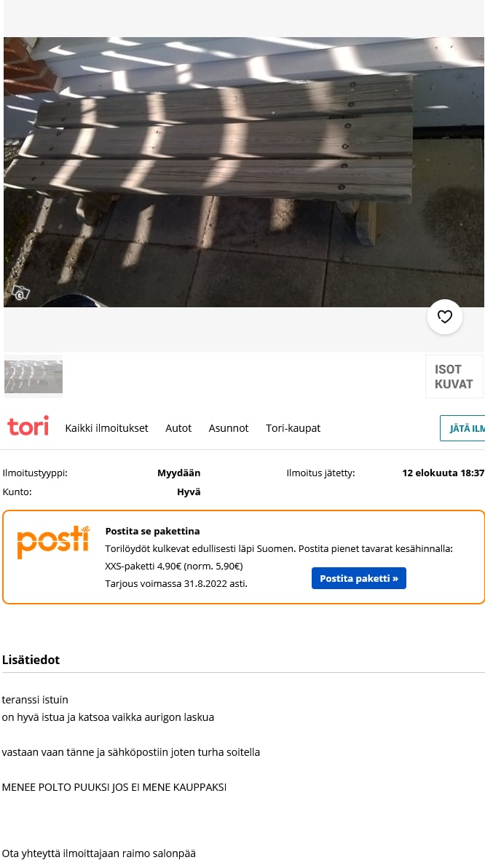
Task: Click the Postita paketti button
Action: pyautogui.click(x=359, y=578)
